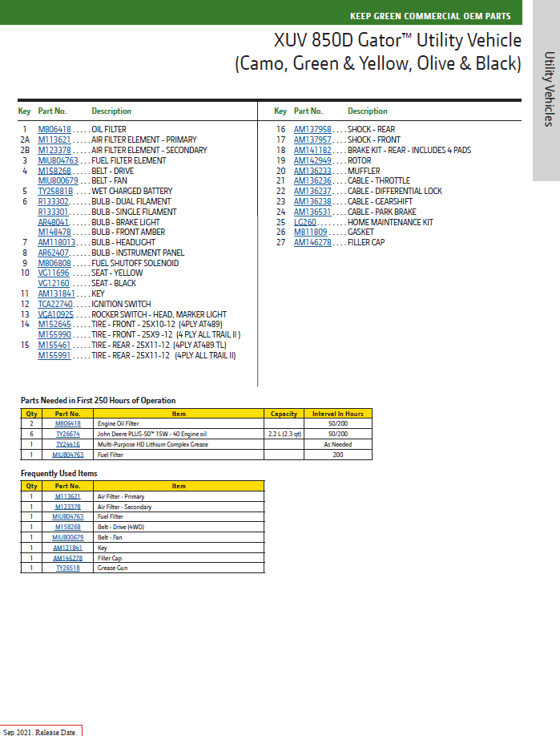The width and height of the screenshot is (560, 736).
Task: Open MIU804763 link in Frequently Used Items table
Action: click(67, 516)
